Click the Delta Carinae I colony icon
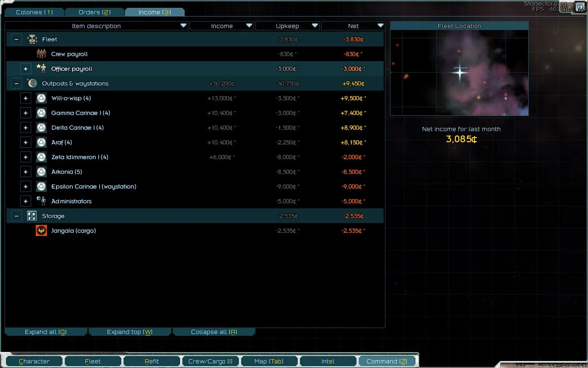Image resolution: width=588 pixels, height=368 pixels. click(41, 127)
